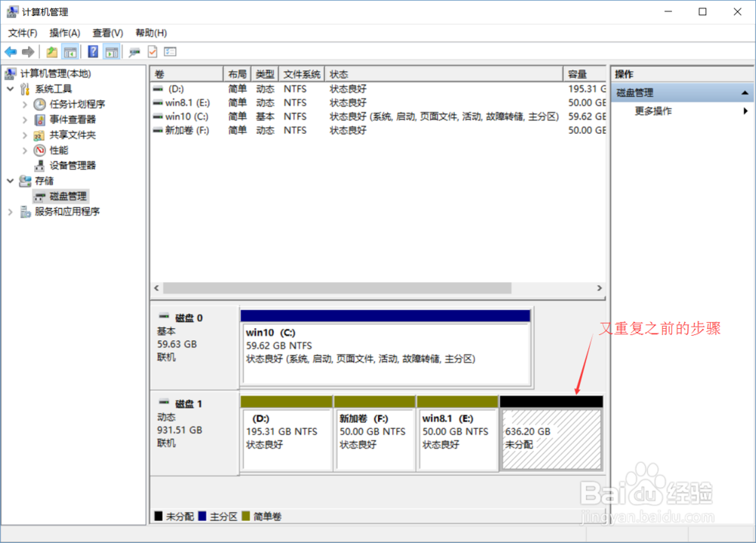Select 磁盘管理 in the tree
This screenshot has height=543, width=756.
[x=68, y=197]
